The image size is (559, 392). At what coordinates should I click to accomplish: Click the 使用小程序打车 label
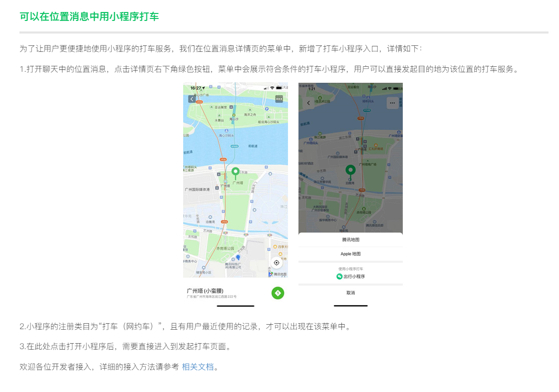(350, 269)
